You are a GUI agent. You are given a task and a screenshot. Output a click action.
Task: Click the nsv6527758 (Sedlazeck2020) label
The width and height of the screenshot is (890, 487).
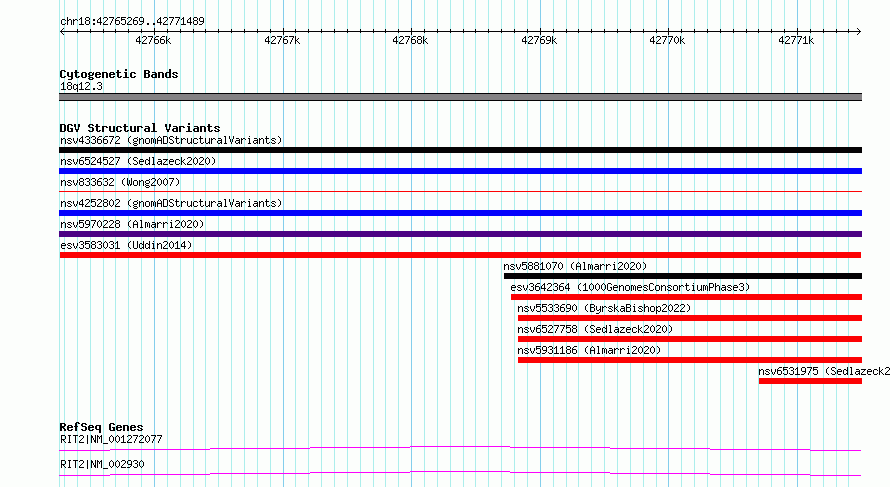pos(595,329)
